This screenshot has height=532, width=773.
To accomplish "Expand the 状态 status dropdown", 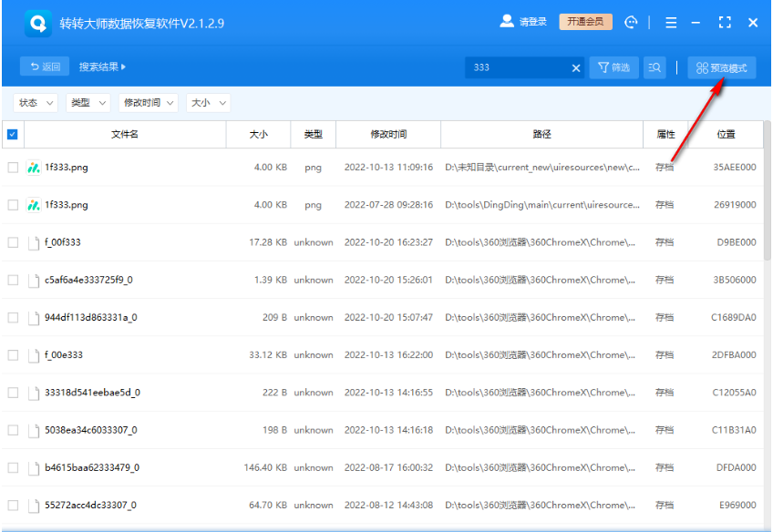I will tap(36, 103).
